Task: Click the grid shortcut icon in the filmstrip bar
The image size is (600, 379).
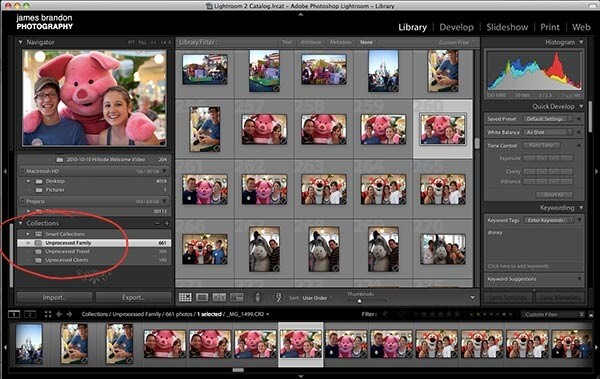Action: [x=48, y=314]
